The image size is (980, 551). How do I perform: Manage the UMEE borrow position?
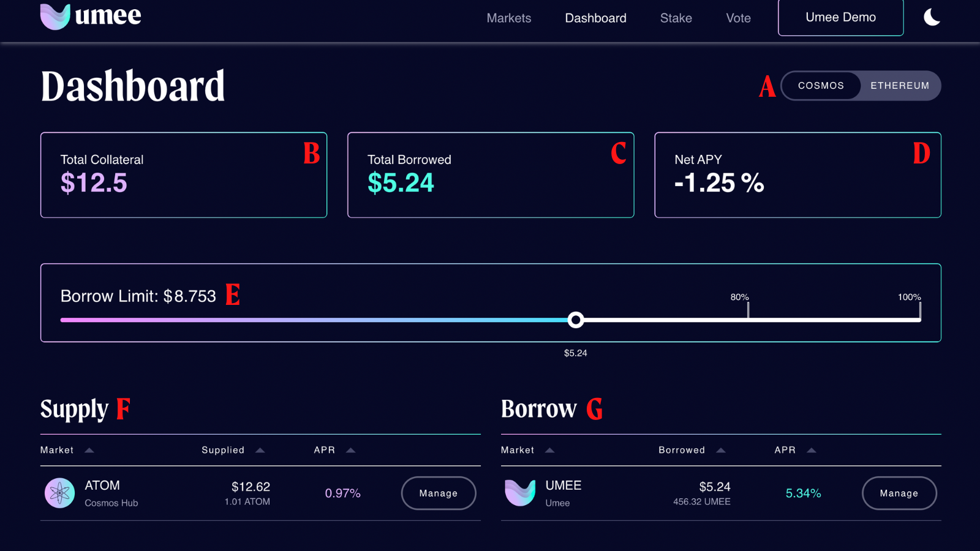pyautogui.click(x=899, y=493)
